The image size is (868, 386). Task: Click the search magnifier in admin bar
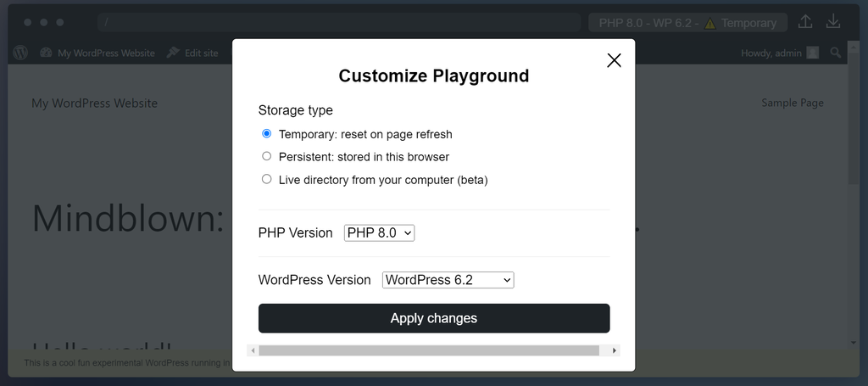836,53
